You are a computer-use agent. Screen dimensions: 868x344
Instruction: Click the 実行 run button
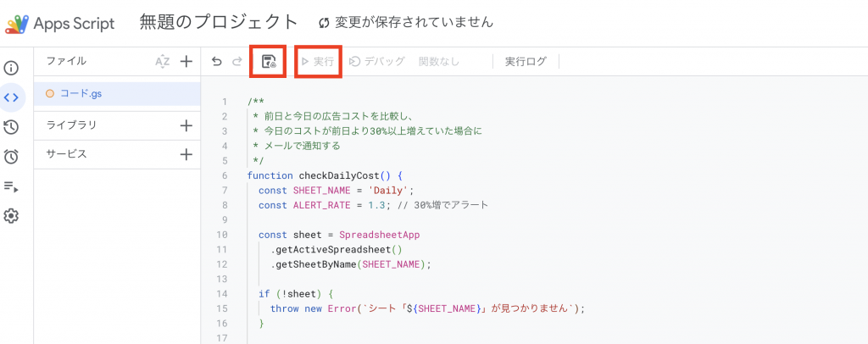318,61
